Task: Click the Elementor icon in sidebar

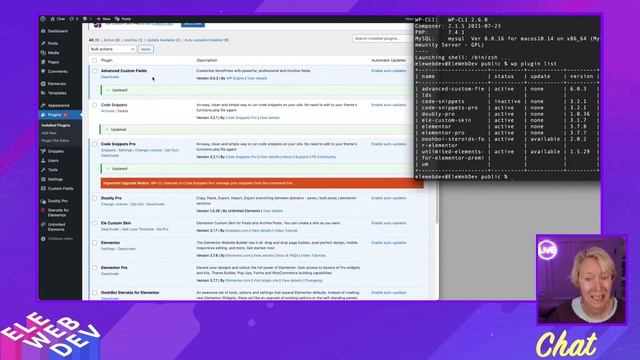Action: point(43,84)
